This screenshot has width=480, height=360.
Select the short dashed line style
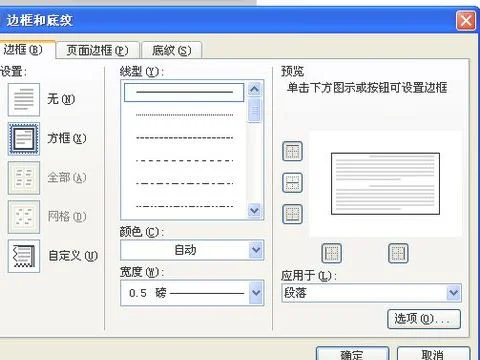(x=184, y=138)
